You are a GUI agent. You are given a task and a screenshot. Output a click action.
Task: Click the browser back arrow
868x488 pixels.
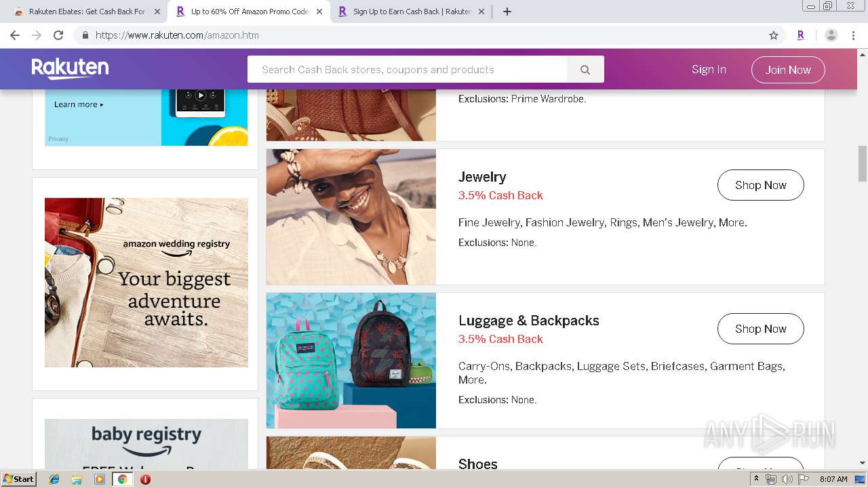click(x=15, y=35)
